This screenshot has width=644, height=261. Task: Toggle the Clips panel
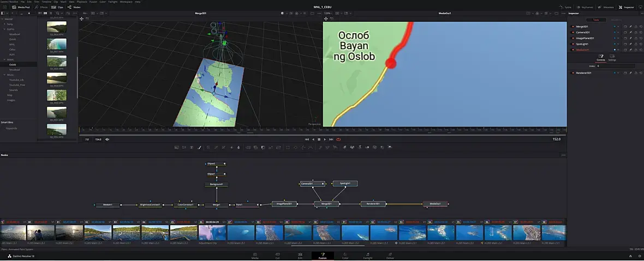[58, 7]
